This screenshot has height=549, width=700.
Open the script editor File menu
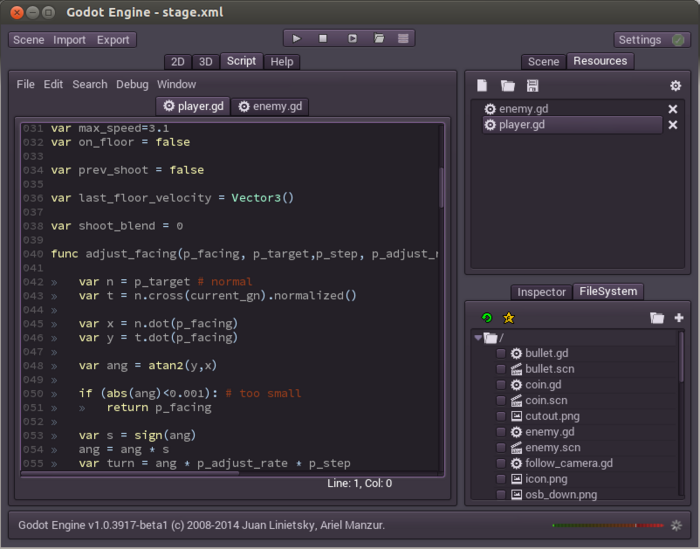25,84
